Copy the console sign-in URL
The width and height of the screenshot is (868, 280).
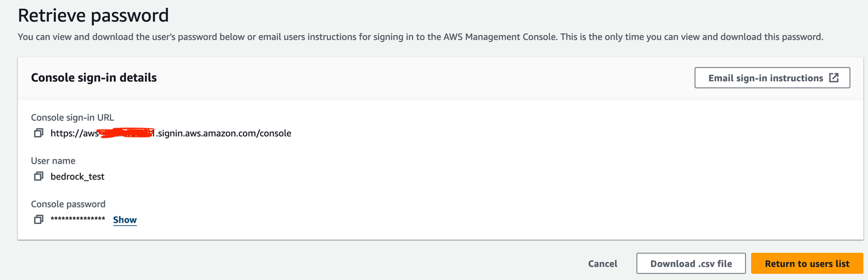pos(39,133)
